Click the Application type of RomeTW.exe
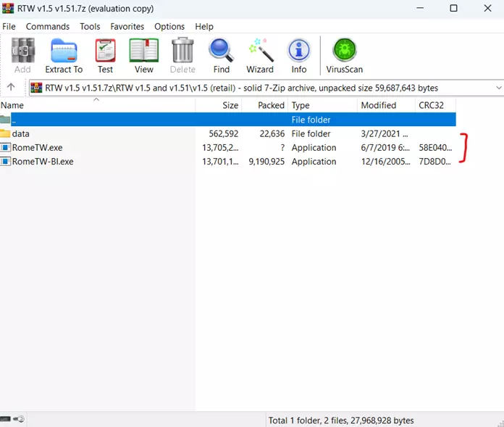This screenshot has height=427, width=504. pos(314,147)
